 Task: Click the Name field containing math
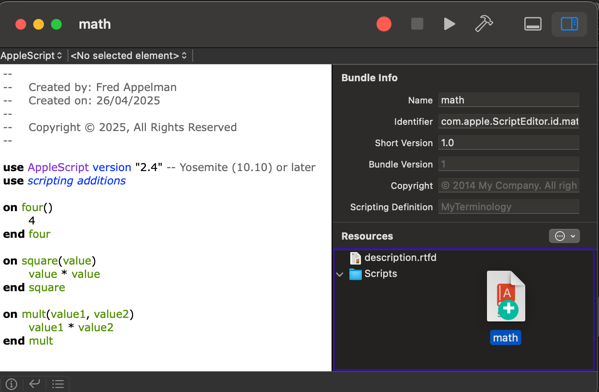click(x=508, y=100)
